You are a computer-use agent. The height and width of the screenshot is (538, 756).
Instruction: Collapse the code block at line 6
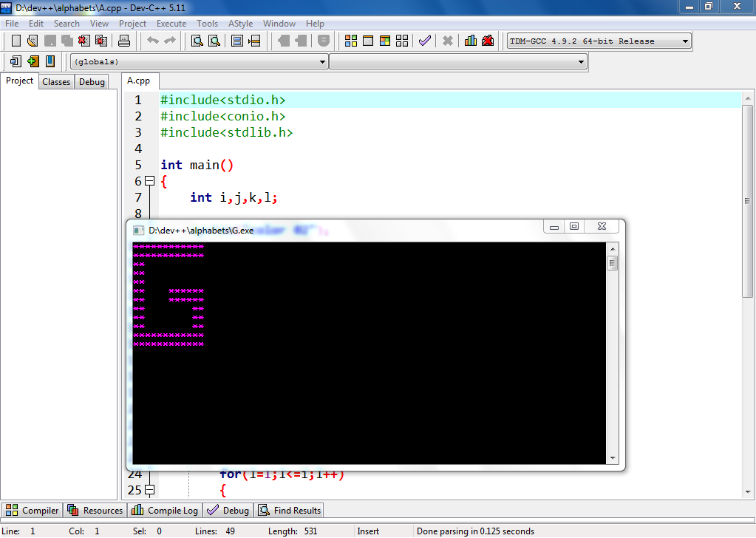(x=150, y=180)
